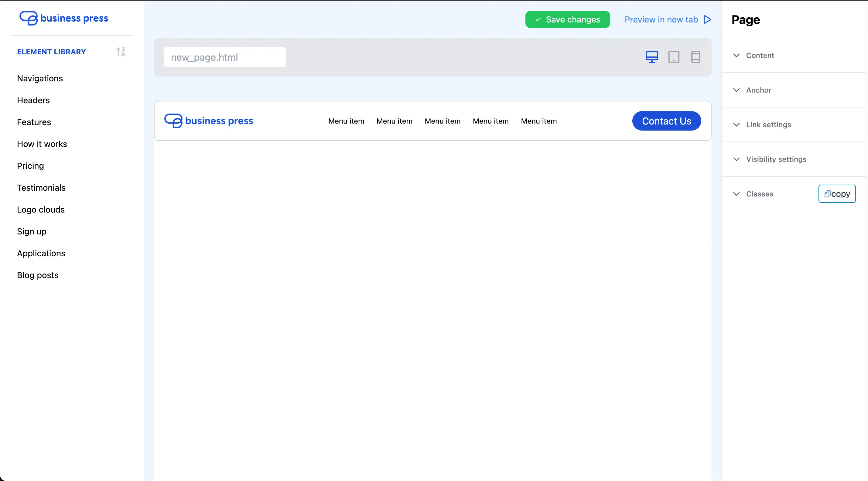Select Pricing from element library

pos(30,166)
